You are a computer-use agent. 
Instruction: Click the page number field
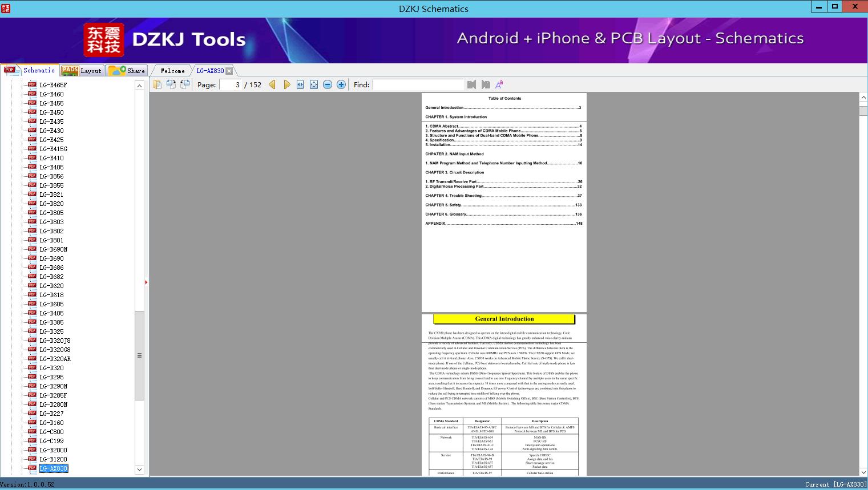230,84
